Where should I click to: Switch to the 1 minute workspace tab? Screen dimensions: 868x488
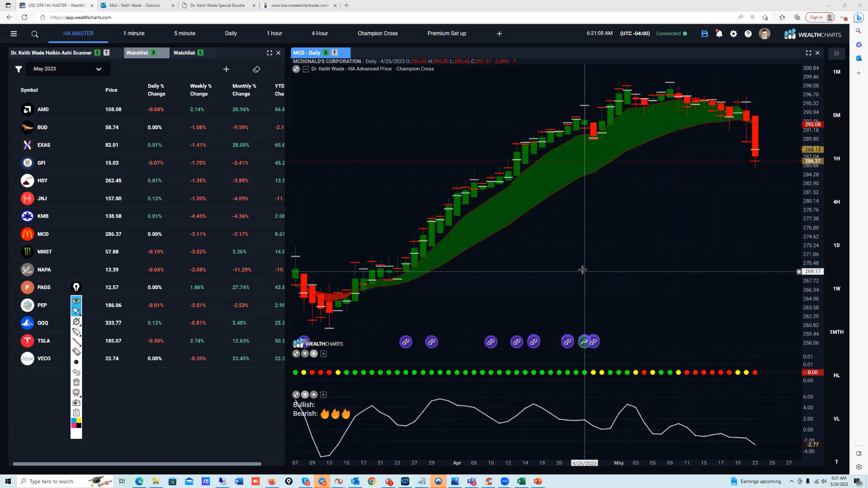tap(134, 33)
